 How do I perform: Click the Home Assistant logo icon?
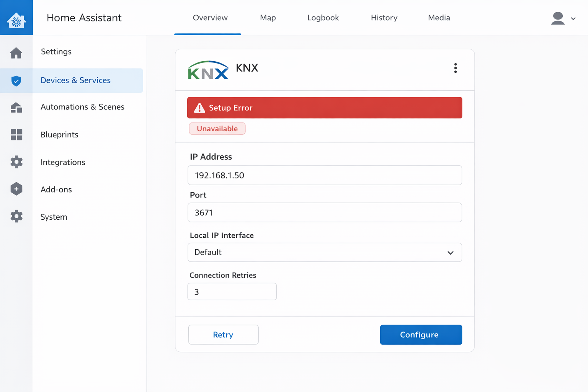coord(16,17)
